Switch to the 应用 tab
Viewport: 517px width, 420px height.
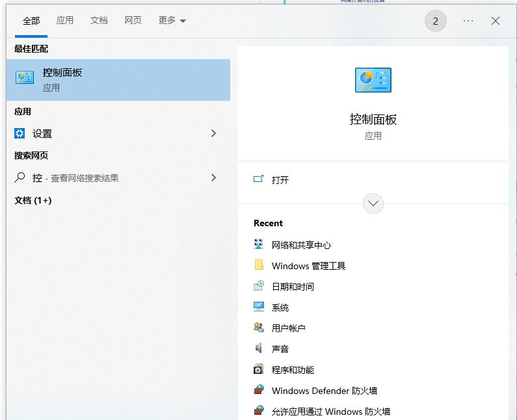tap(64, 20)
